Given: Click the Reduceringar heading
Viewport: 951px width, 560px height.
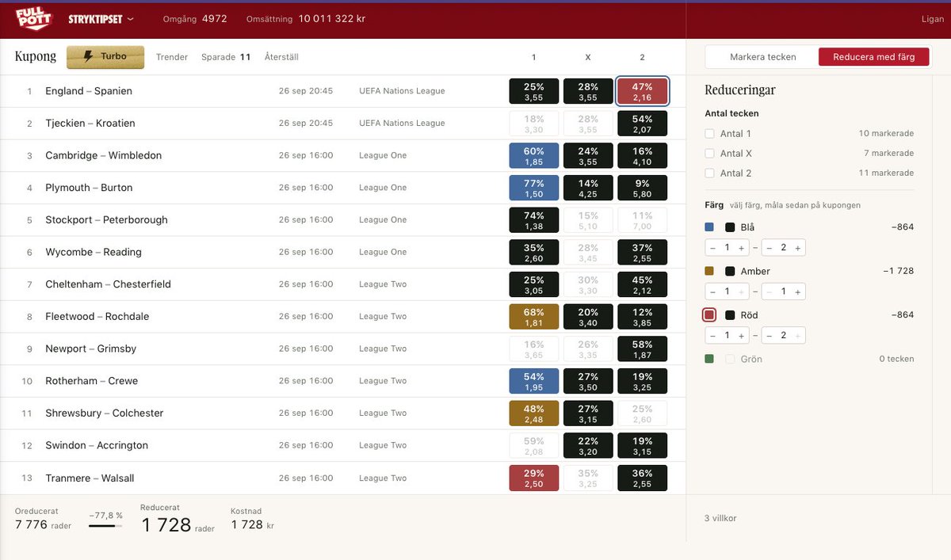Looking at the screenshot, I should [x=740, y=90].
